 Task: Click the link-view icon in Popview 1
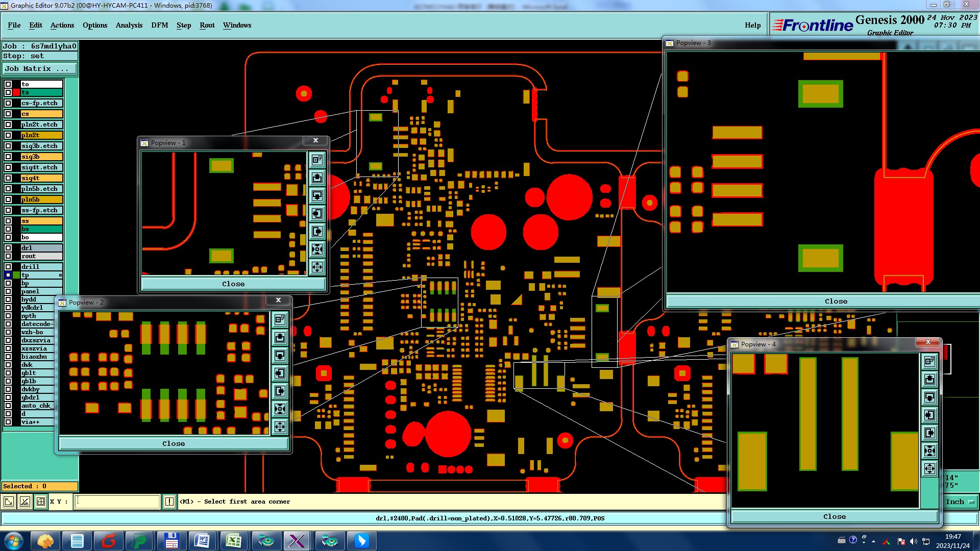tap(317, 160)
